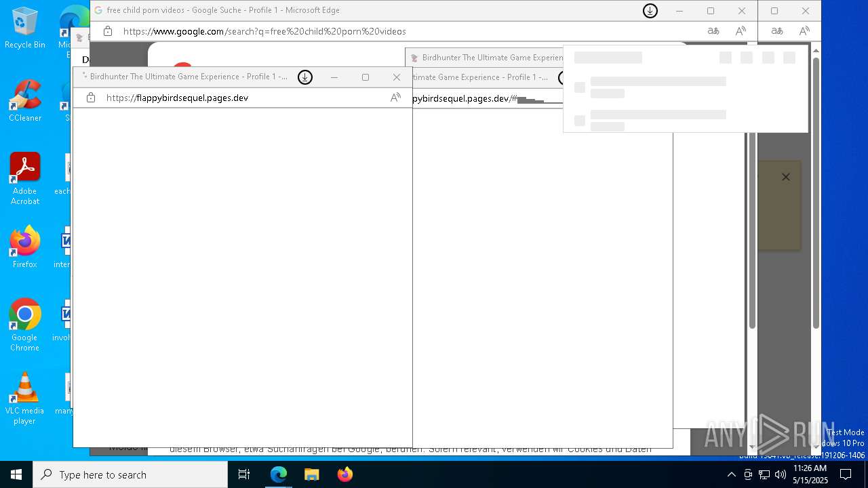Open Windows Start menu

pos(16,474)
